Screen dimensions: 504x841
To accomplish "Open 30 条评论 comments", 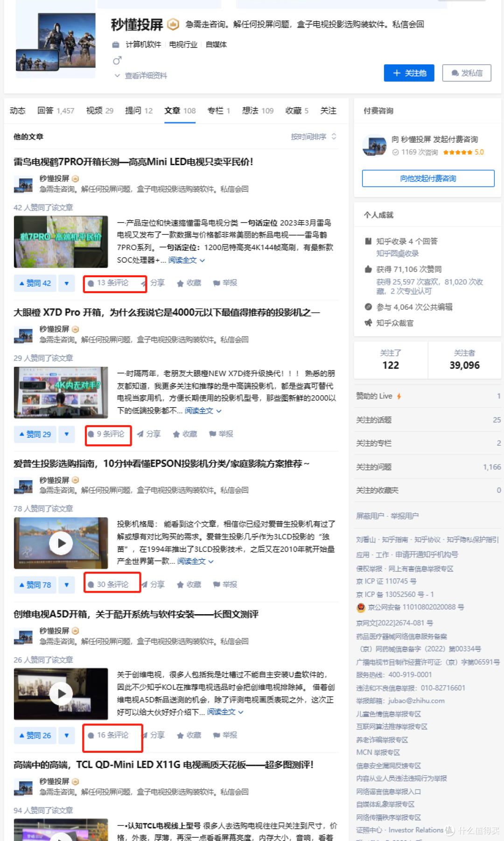I will (x=108, y=585).
